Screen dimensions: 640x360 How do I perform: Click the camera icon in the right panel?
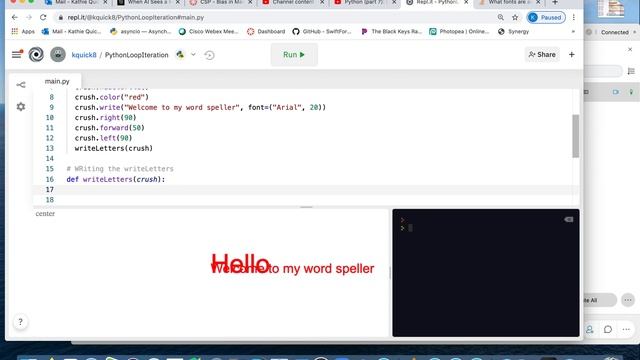(616, 92)
